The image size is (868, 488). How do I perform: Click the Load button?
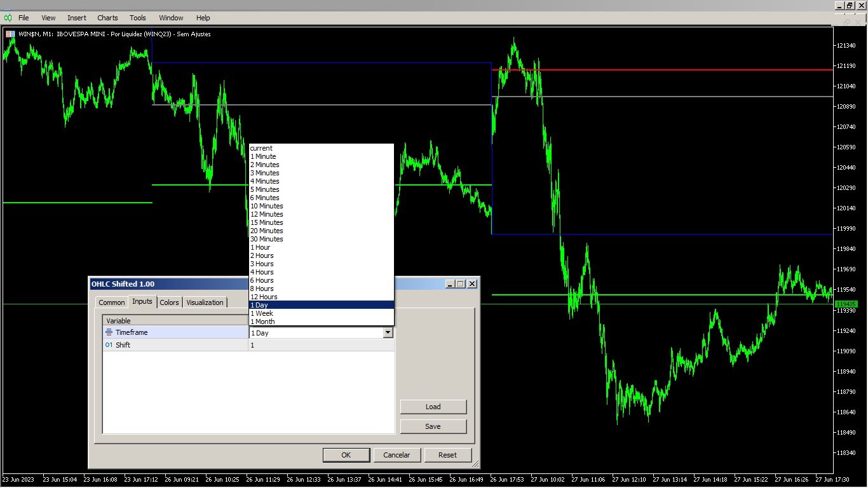click(x=433, y=407)
